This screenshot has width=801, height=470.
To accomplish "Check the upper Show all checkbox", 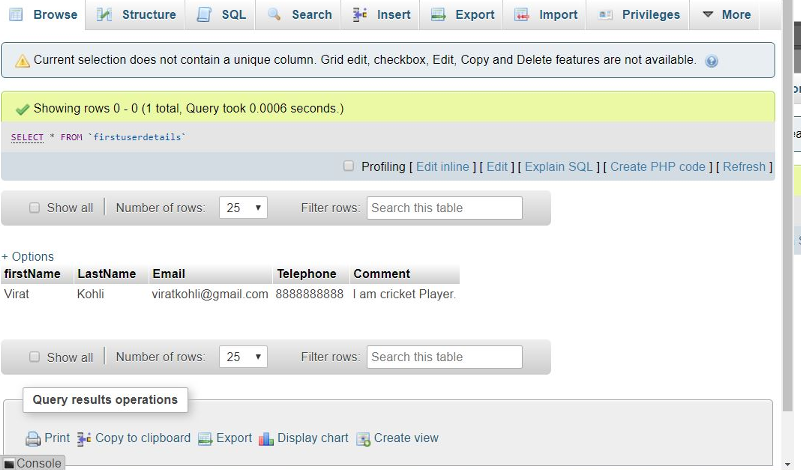I will (x=34, y=207).
